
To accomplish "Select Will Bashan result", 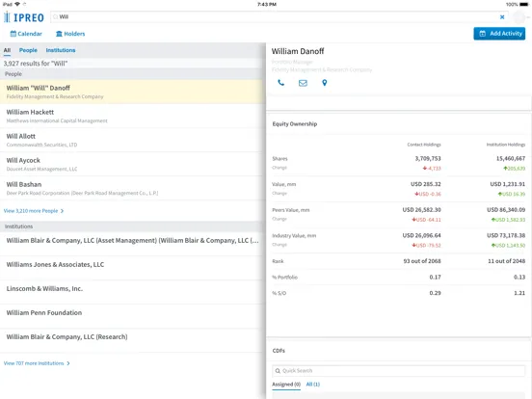I will pos(132,188).
